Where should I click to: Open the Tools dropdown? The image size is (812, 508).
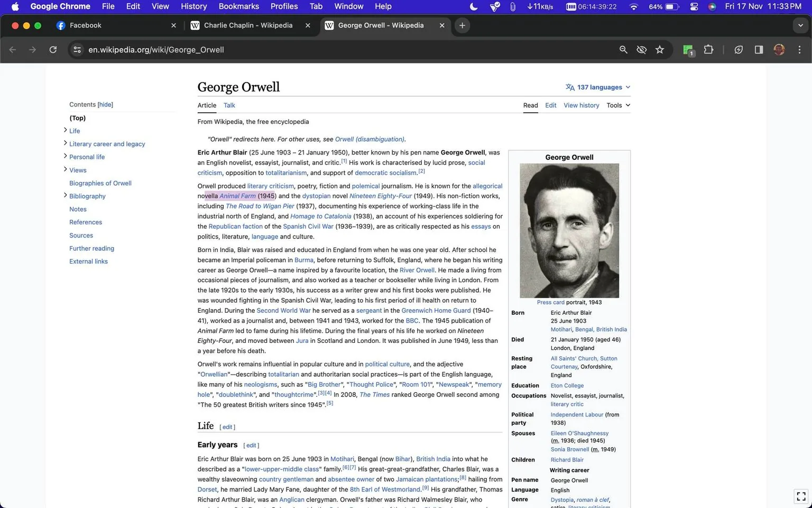click(x=617, y=105)
